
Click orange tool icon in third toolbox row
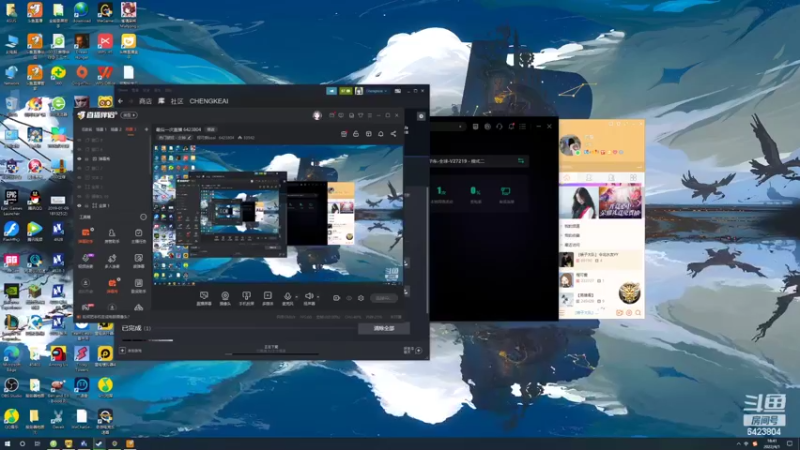tap(112, 283)
